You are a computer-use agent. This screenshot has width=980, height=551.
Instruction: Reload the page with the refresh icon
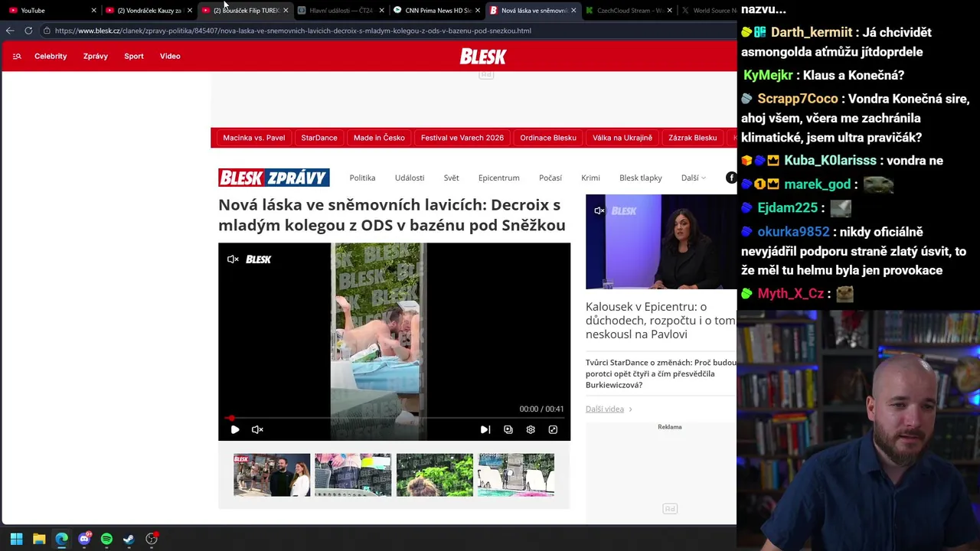coord(28,31)
